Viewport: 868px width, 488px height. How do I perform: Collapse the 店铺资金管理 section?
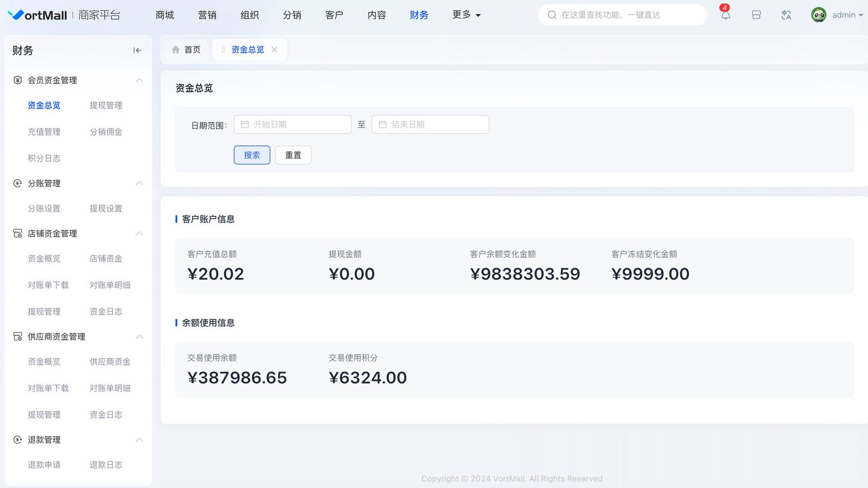(139, 233)
